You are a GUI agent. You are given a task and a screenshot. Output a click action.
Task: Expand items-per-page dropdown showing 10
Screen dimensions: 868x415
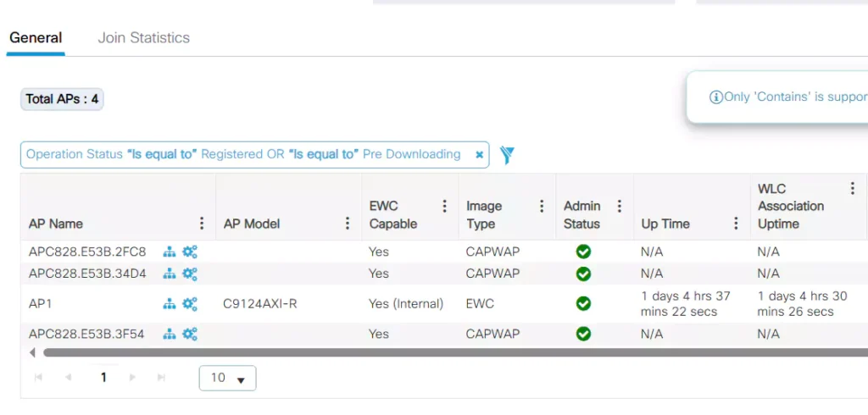[x=227, y=379]
